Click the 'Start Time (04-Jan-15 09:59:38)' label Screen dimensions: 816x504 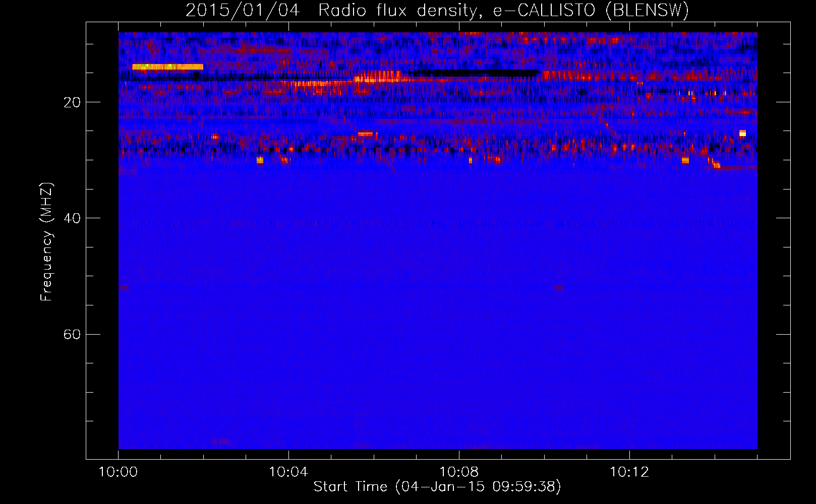point(437,487)
